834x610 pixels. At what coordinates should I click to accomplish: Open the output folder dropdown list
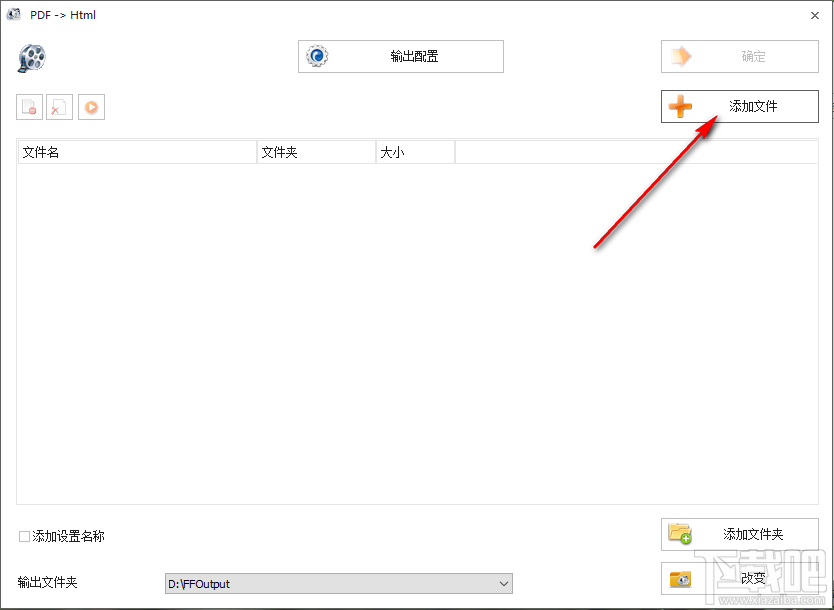pos(502,583)
